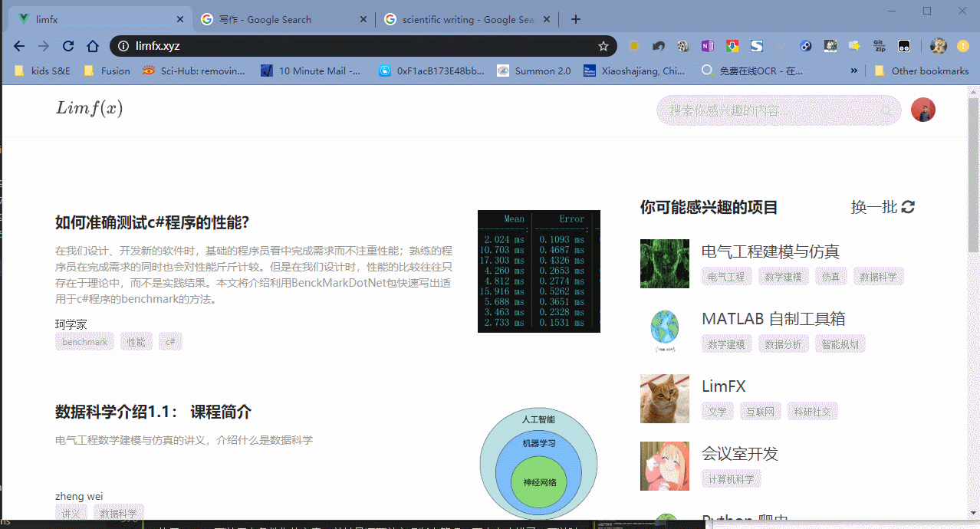The width and height of the screenshot is (980, 529).
Task: Switch to scientific writing Google Search tab
Action: (467, 19)
